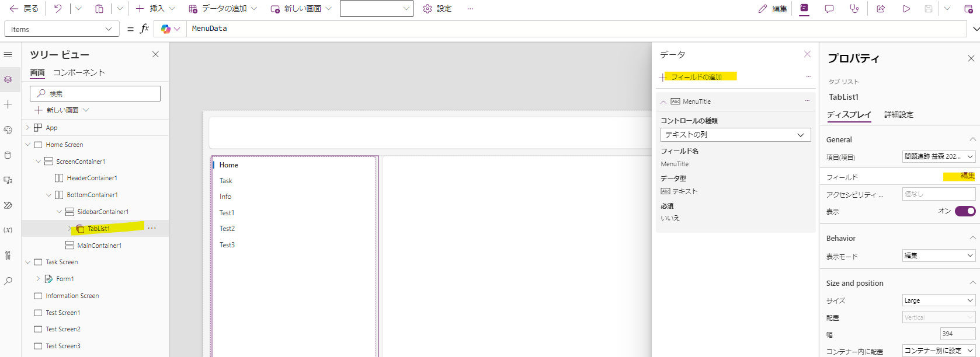Expand the formula bar chevron
980x357 pixels.
pos(975,29)
